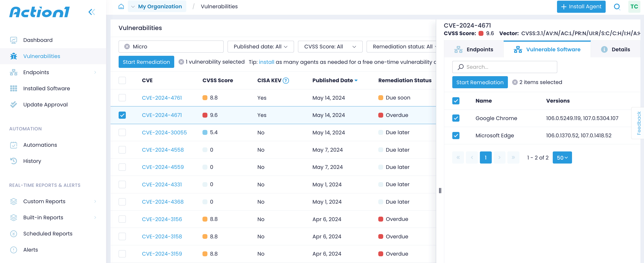Click the CISA KEV help icon
The height and width of the screenshot is (263, 644).
point(286,80)
